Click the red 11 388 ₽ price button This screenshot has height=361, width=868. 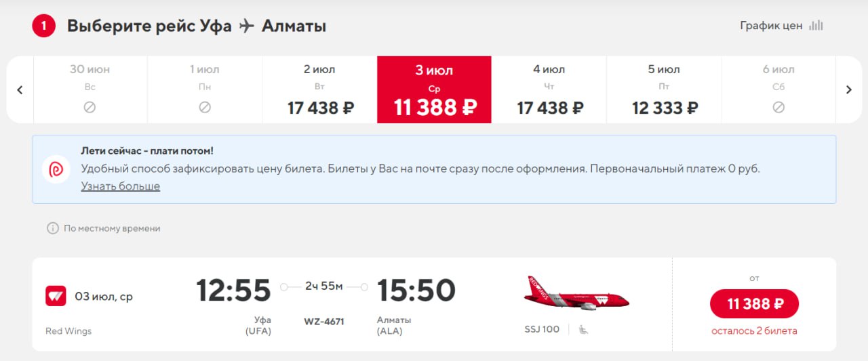tap(754, 304)
